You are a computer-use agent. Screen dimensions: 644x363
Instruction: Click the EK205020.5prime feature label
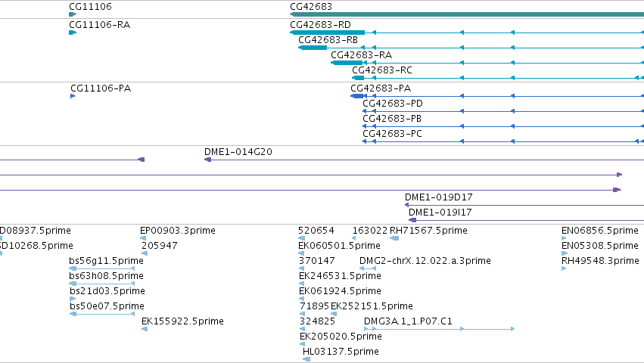click(341, 337)
